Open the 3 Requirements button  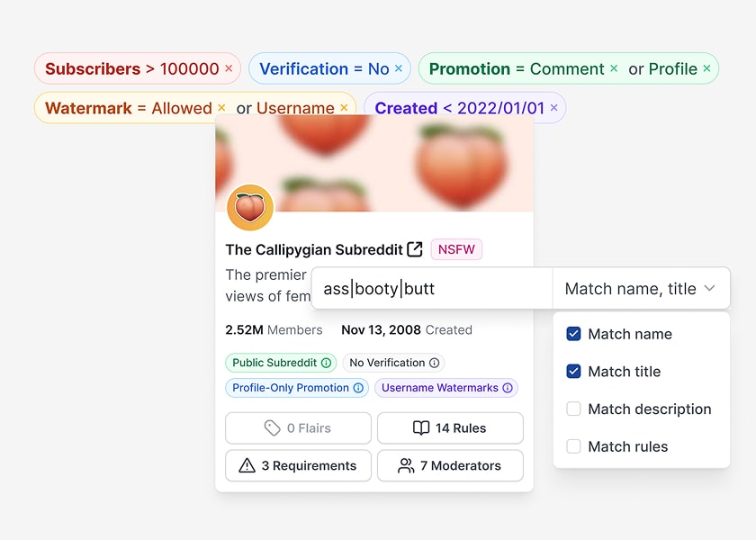coord(298,466)
